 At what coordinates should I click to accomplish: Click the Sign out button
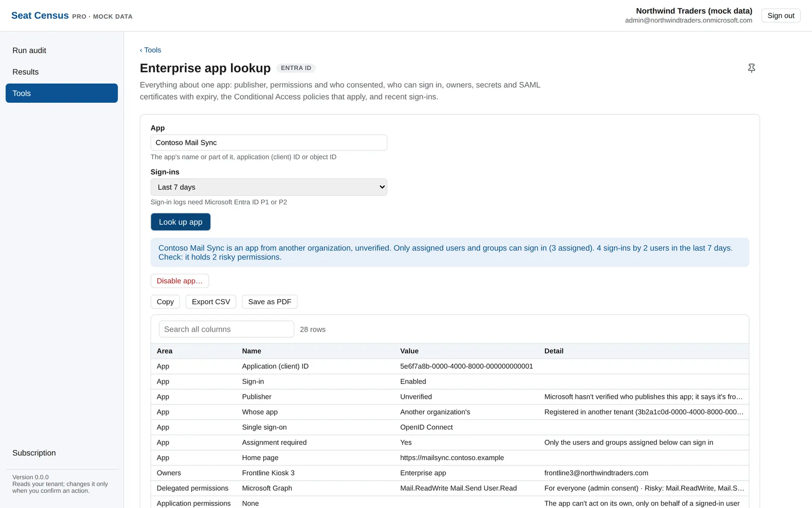click(x=781, y=16)
